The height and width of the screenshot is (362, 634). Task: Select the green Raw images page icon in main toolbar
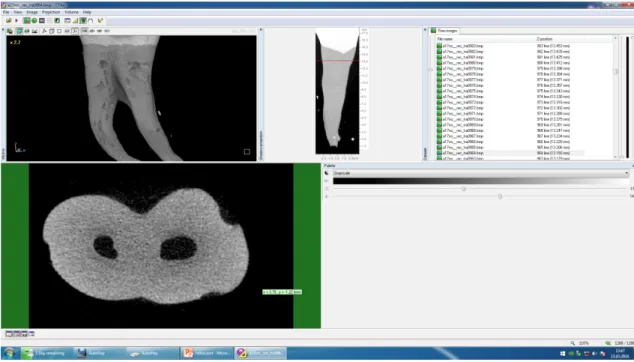pos(27,21)
